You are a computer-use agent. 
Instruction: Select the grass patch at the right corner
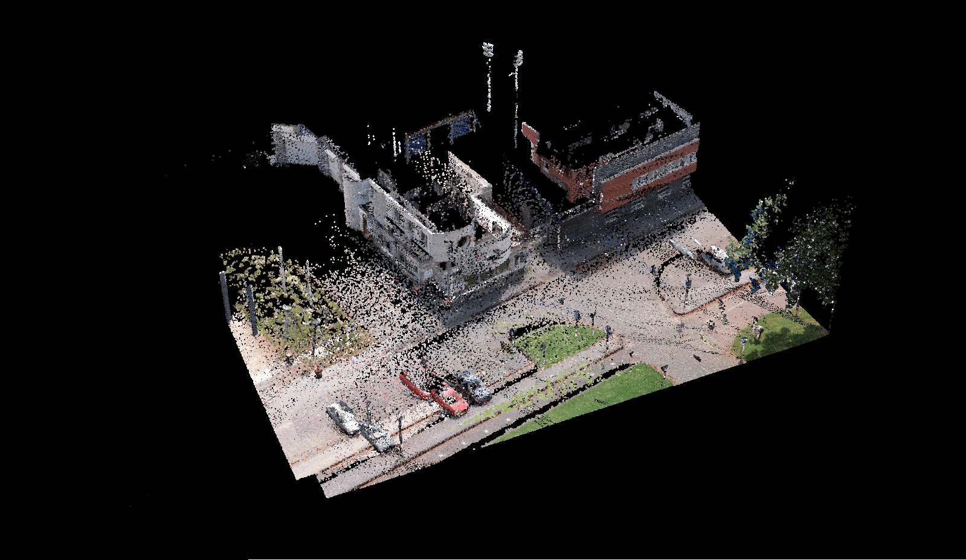coord(779,335)
